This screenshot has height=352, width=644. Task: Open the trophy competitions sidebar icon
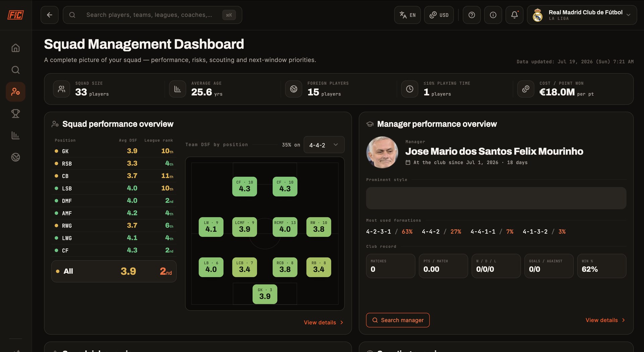pyautogui.click(x=15, y=114)
